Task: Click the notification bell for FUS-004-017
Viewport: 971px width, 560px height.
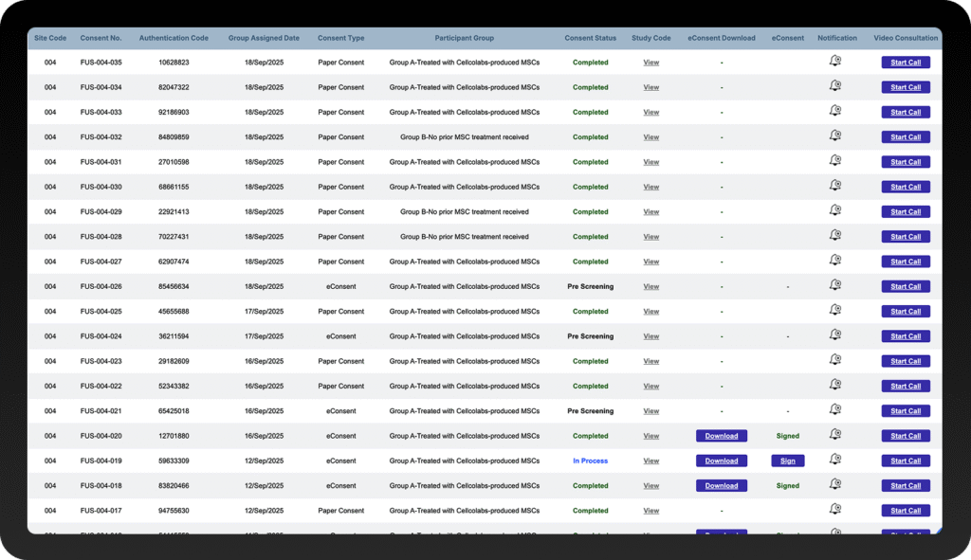Action: coord(835,510)
